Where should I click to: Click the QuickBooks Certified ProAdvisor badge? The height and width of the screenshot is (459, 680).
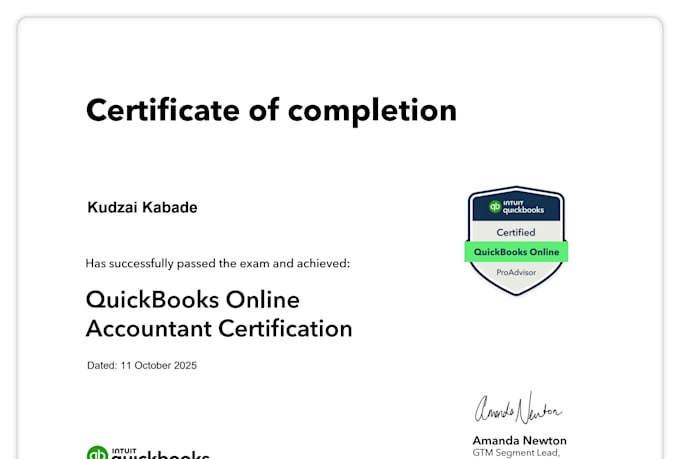click(x=516, y=241)
